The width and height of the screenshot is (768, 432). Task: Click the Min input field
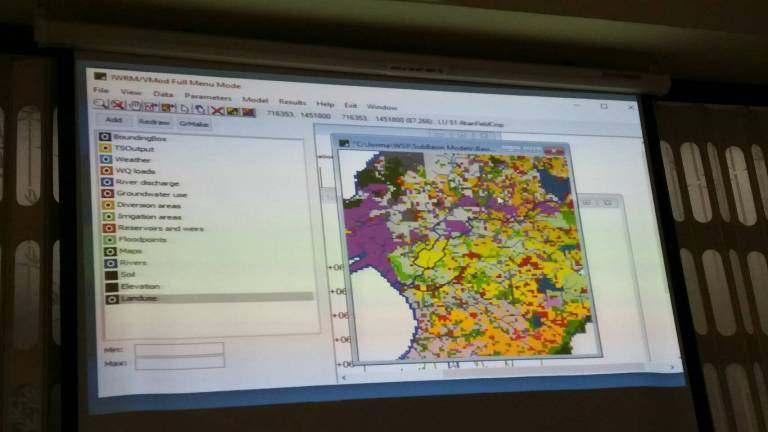(179, 349)
